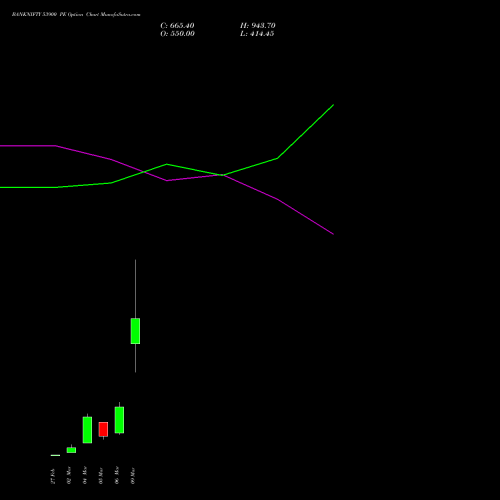This screenshot has width=500, height=500.
Task: Click the right end of the green indicator line
Action: tap(333, 105)
